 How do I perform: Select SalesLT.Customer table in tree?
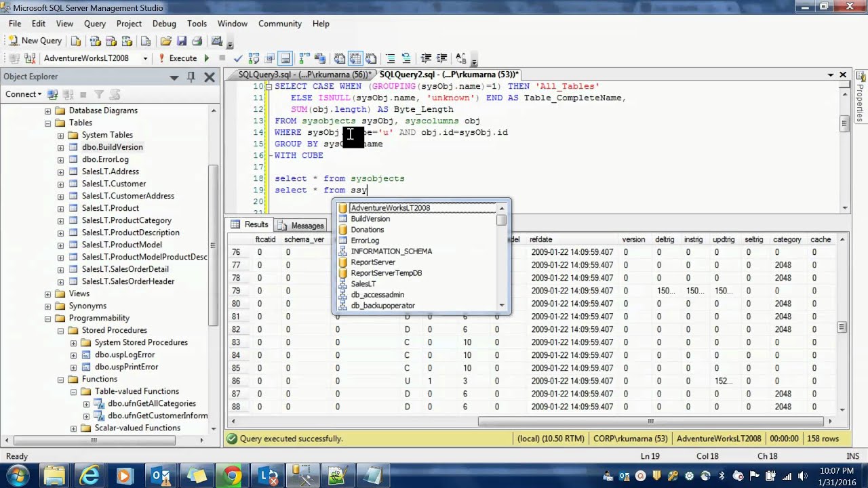click(x=114, y=184)
